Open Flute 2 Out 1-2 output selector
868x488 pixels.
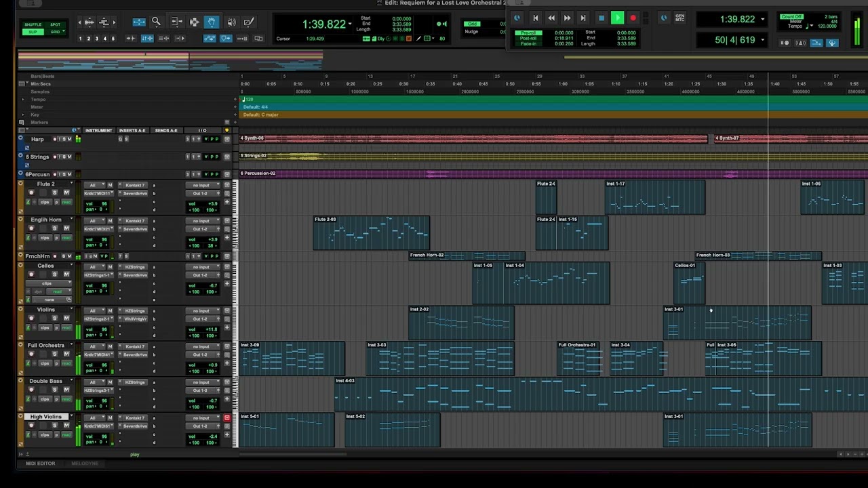203,193
